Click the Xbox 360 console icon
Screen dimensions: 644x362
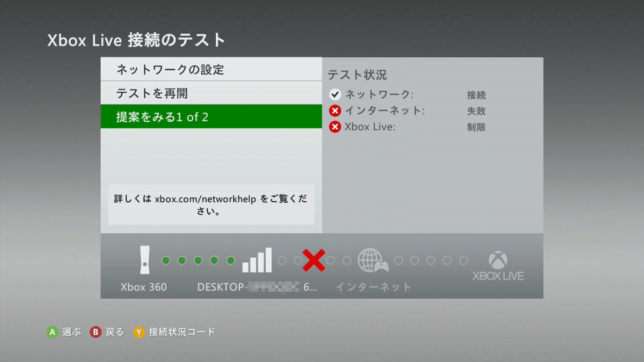(x=144, y=260)
